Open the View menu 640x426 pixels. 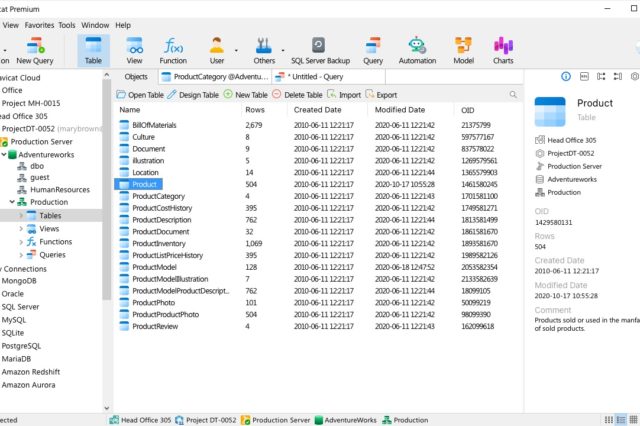(x=11, y=25)
